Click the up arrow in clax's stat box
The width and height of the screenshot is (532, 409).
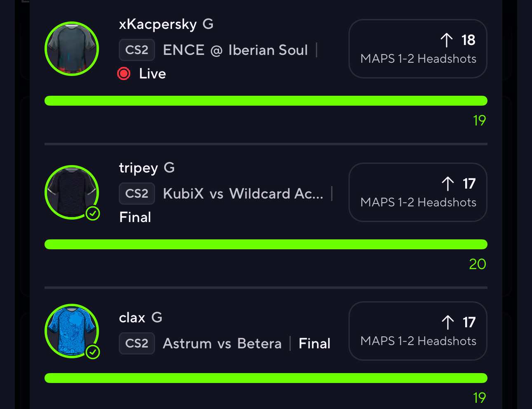pos(448,322)
